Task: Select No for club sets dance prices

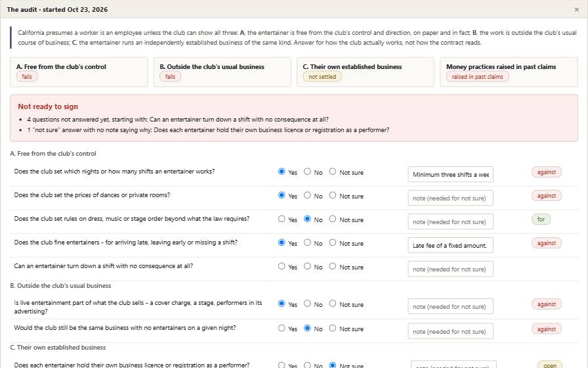Action: click(x=307, y=195)
